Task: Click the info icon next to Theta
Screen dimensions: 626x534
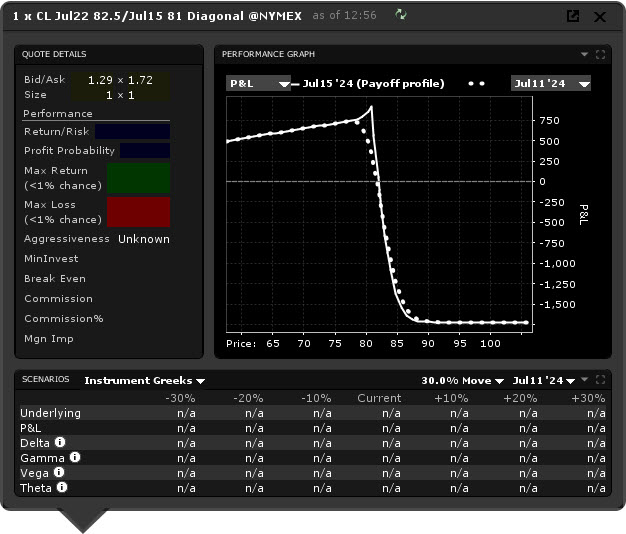Action: (62, 487)
